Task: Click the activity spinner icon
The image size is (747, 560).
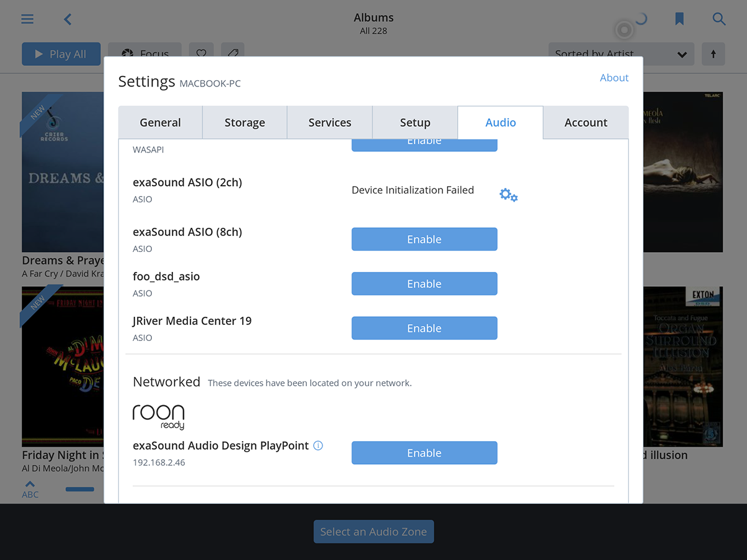Action: click(x=641, y=19)
